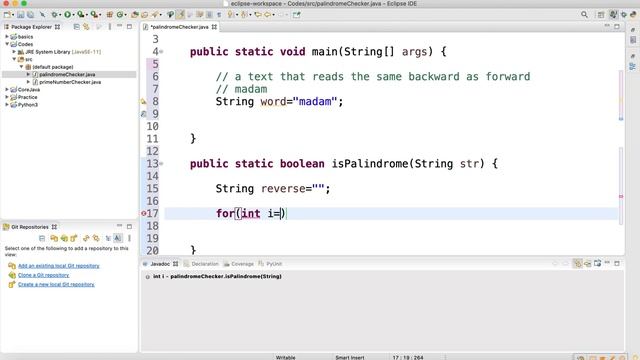Toggle Mark Occurrences highlighter icon
Viewport: 640px width, 360px height.
180,15
